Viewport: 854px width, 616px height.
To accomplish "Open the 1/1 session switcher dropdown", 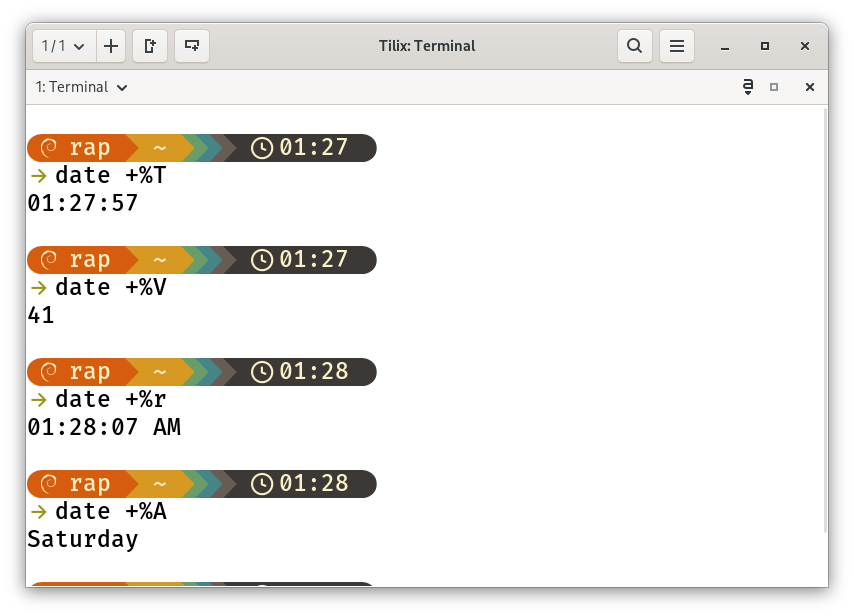I will 64,46.
